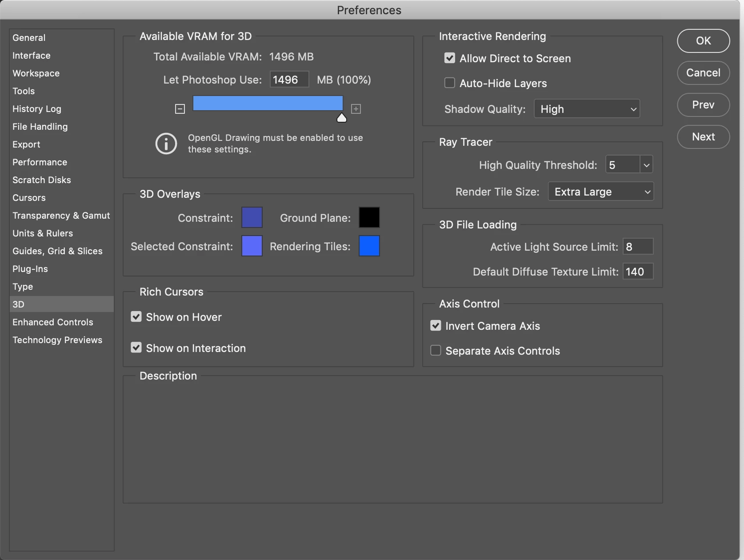Toggle Show on Hover checkbox
Screen dimensions: 744x560
point(136,316)
